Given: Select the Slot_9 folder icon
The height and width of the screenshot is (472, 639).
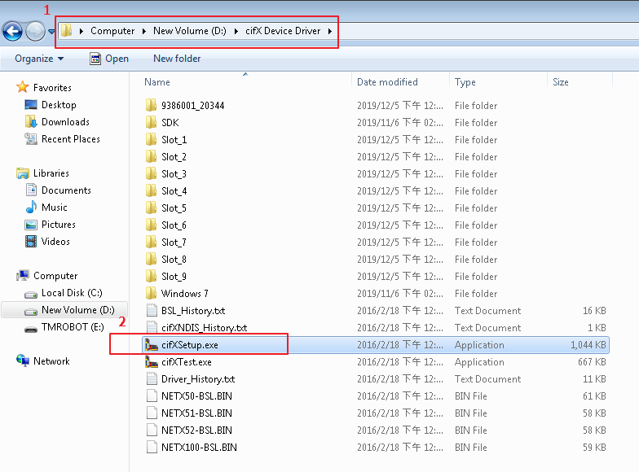Looking at the screenshot, I should pyautogui.click(x=151, y=276).
